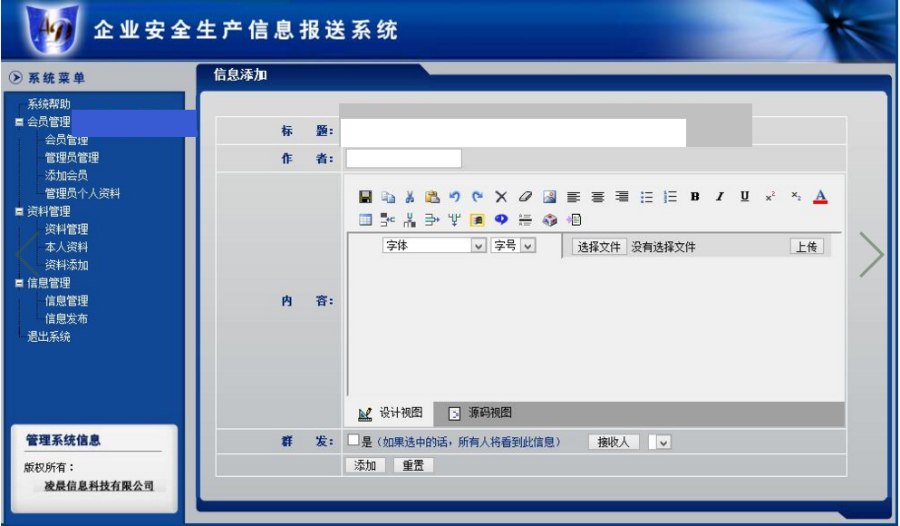Click the Insert image icon
This screenshot has width=900, height=526.
(549, 196)
